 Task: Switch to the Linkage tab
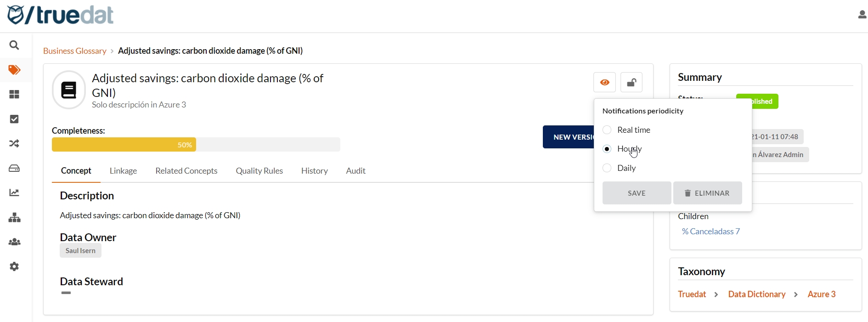[123, 171]
